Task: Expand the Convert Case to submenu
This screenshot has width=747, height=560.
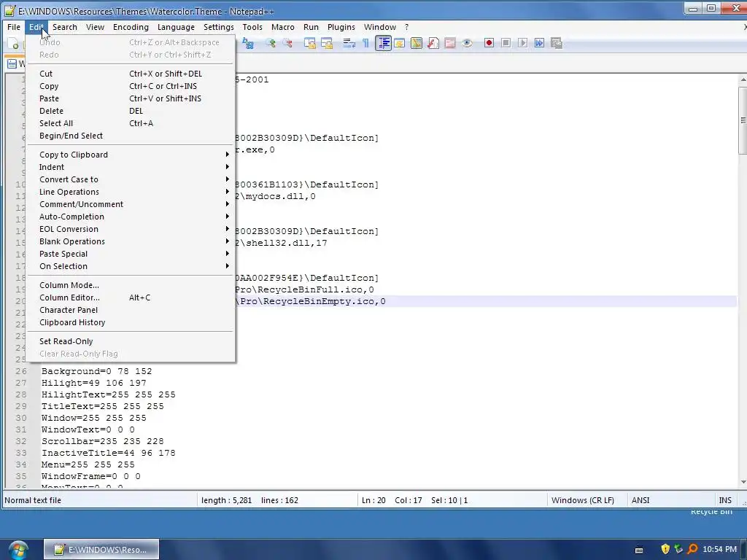Action: [x=131, y=179]
